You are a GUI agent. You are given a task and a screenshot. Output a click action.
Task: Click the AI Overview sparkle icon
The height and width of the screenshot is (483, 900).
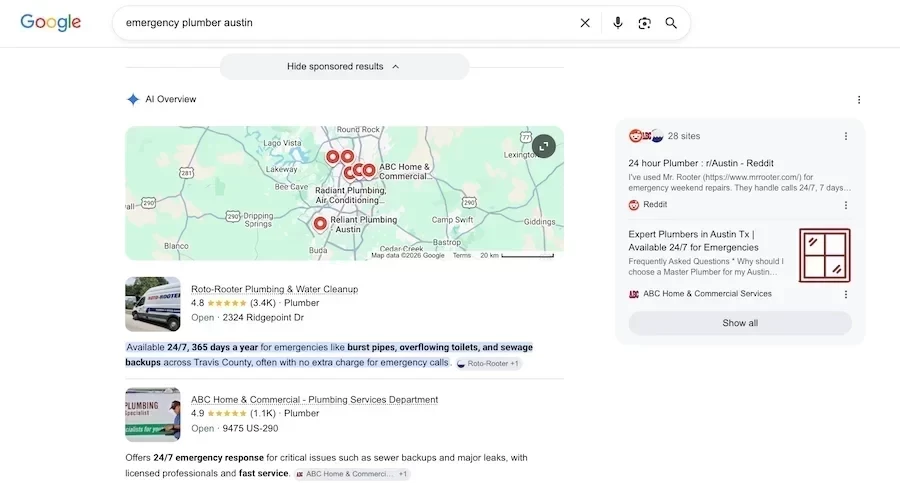[133, 99]
